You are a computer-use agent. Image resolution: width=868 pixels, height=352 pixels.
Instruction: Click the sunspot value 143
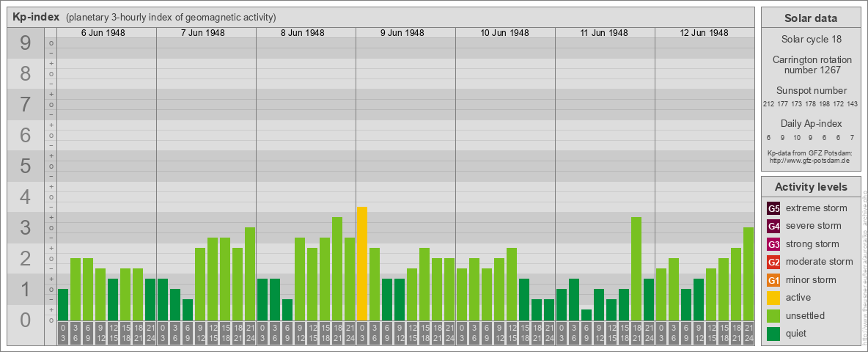(x=853, y=104)
